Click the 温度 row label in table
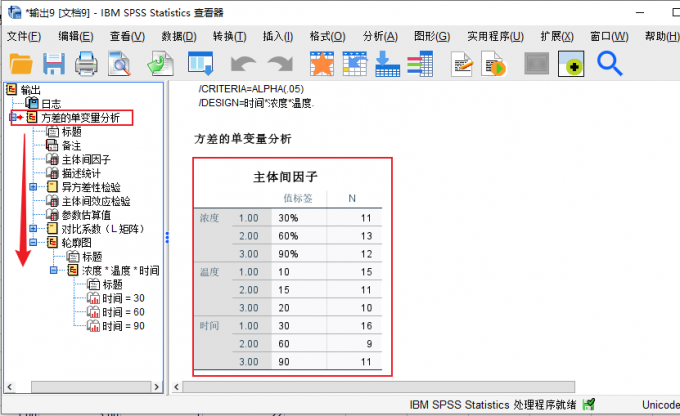The image size is (680, 416). [209, 272]
